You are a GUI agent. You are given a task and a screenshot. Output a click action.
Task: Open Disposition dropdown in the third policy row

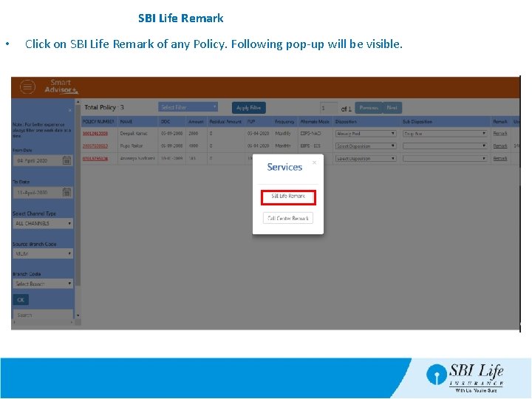(366, 158)
